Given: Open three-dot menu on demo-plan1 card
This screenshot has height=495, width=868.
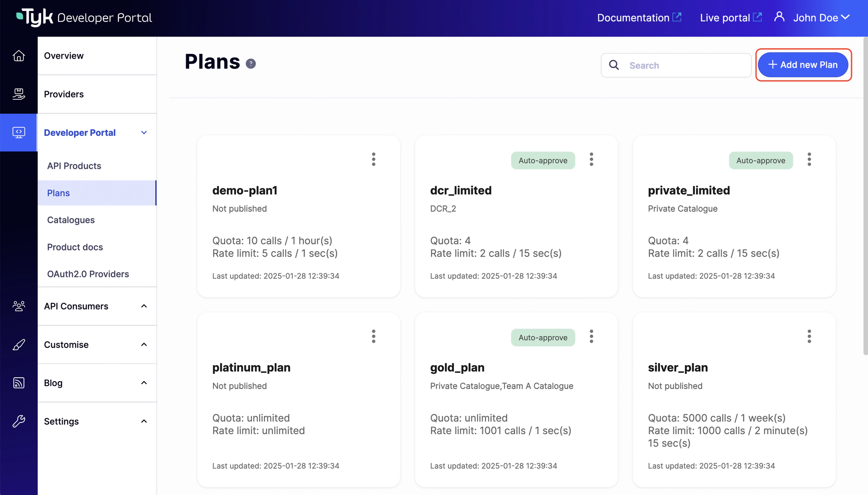Looking at the screenshot, I should [x=374, y=159].
